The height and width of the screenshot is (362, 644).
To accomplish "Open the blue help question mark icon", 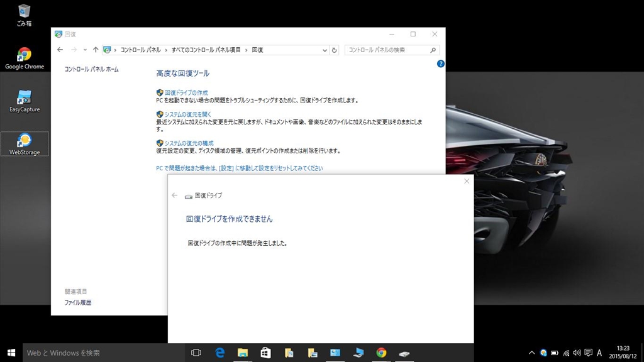I will pyautogui.click(x=441, y=63).
